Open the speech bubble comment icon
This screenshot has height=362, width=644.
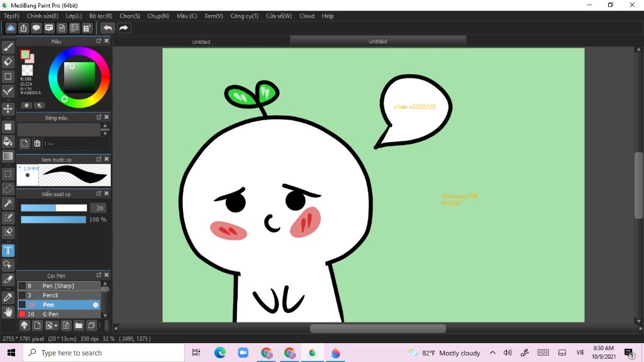click(36, 28)
